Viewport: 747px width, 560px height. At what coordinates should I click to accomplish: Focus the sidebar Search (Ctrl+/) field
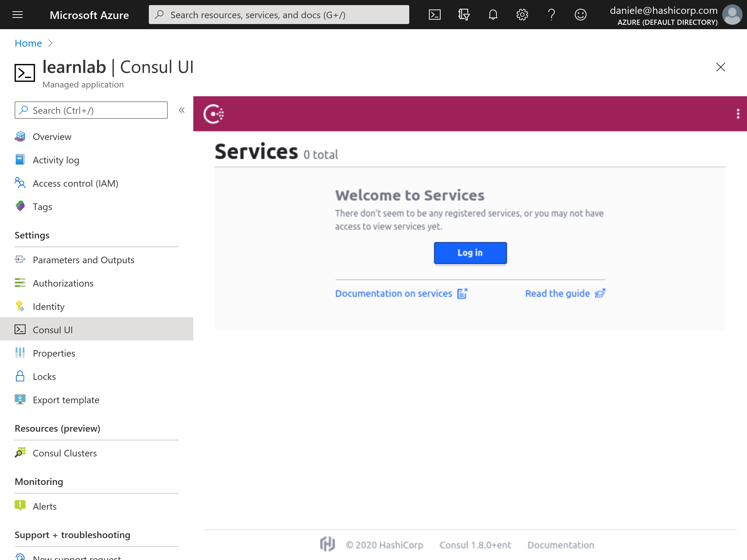91,110
